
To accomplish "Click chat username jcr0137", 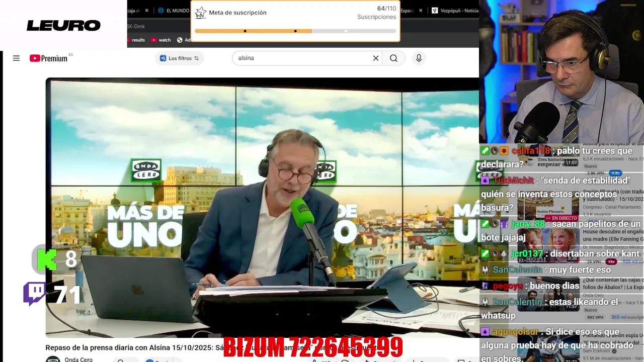I will coord(527,254).
